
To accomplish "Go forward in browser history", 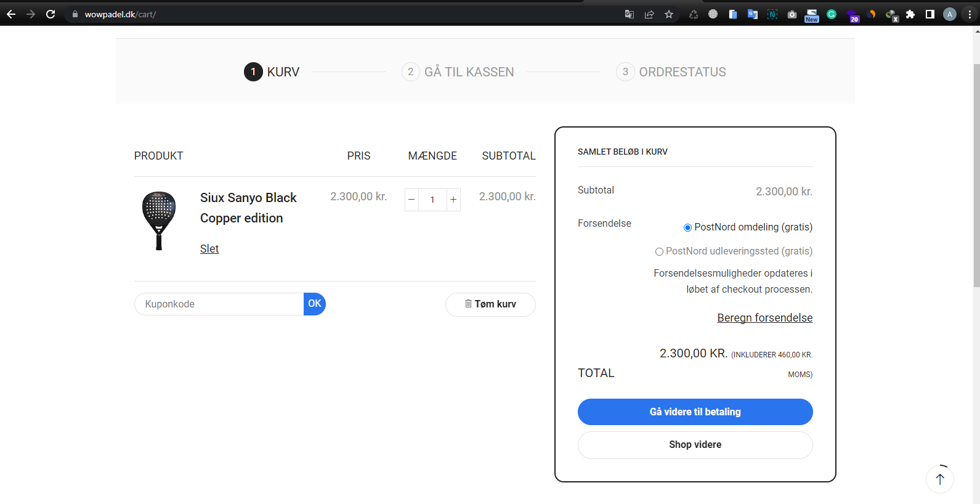I will pos(31,14).
